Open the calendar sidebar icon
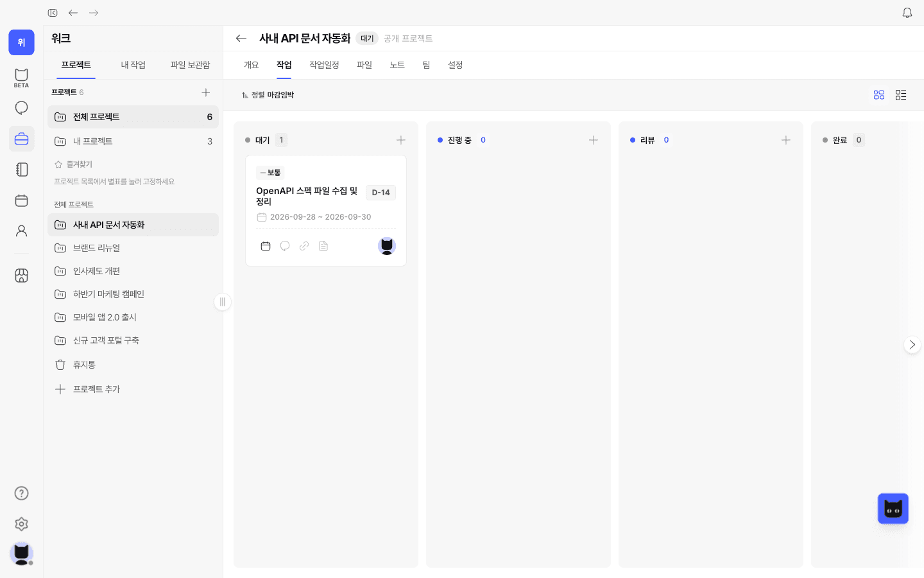Image resolution: width=924 pixels, height=578 pixels. (x=21, y=200)
